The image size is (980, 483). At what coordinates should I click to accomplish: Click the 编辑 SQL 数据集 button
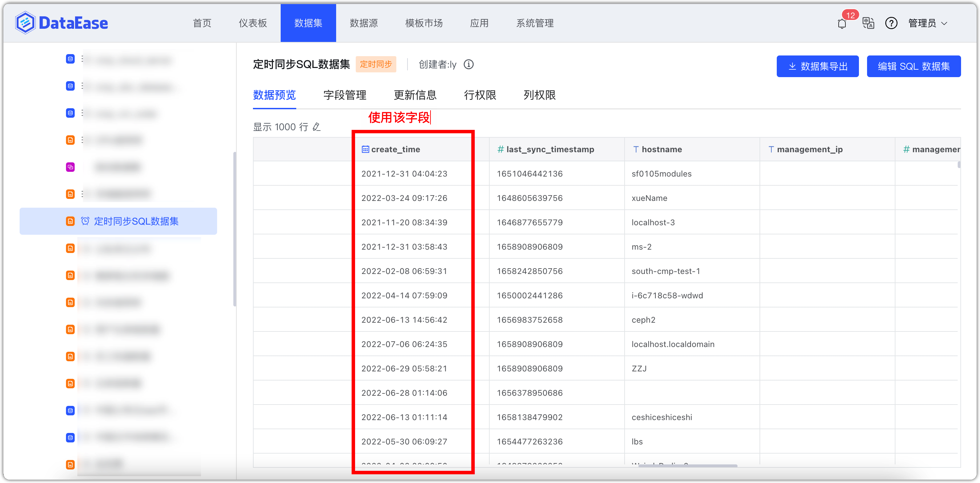pyautogui.click(x=914, y=66)
